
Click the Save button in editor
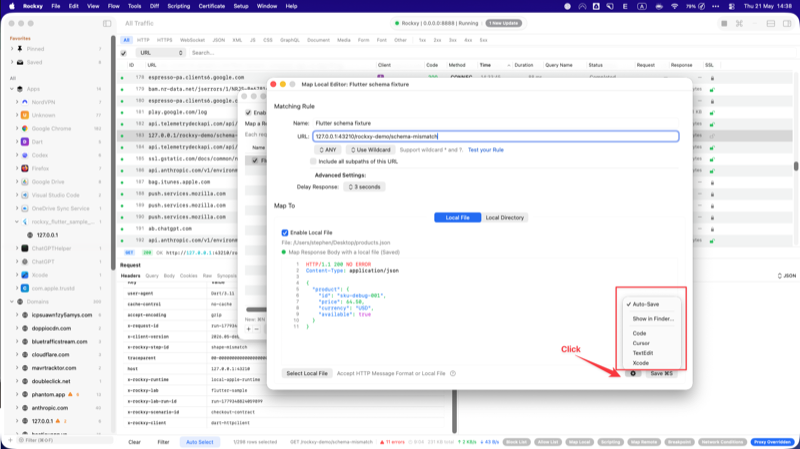click(661, 373)
